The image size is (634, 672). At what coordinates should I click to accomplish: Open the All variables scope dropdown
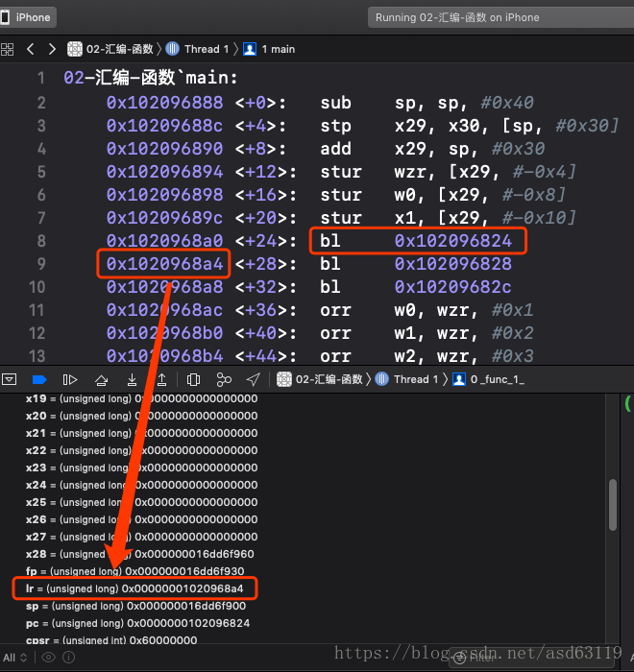point(15,658)
